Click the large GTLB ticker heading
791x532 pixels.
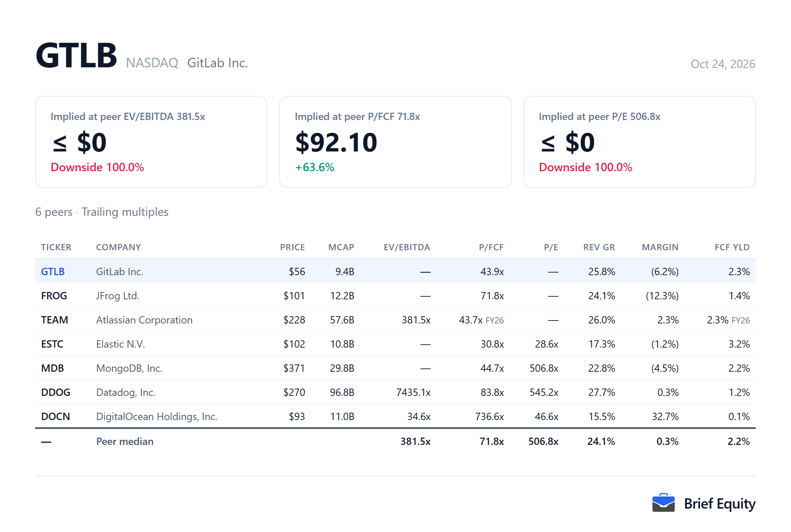coord(76,56)
